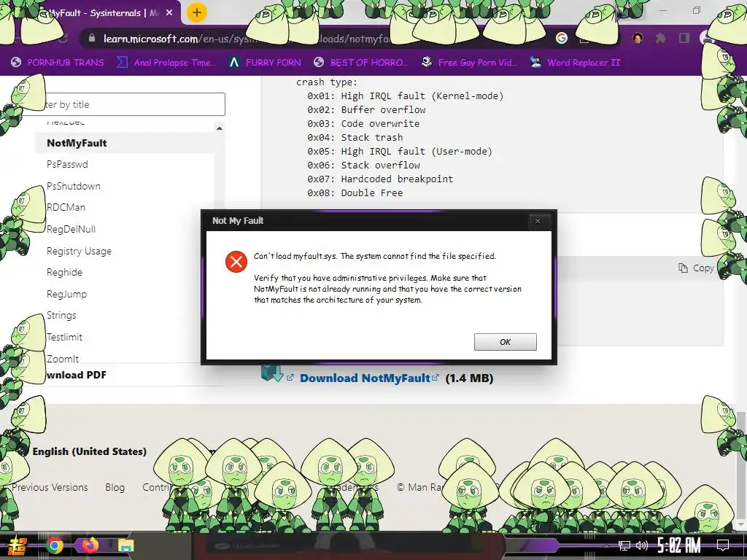The image size is (747, 560).
Task: Show hidden tray icons chevron
Action: coord(606,545)
